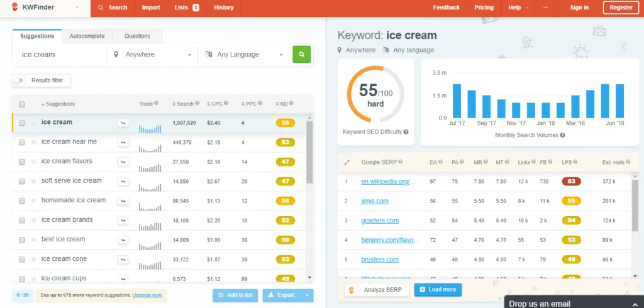This screenshot has height=308, width=644.
Task: Toggle the Results filter switch
Action: (x=18, y=80)
